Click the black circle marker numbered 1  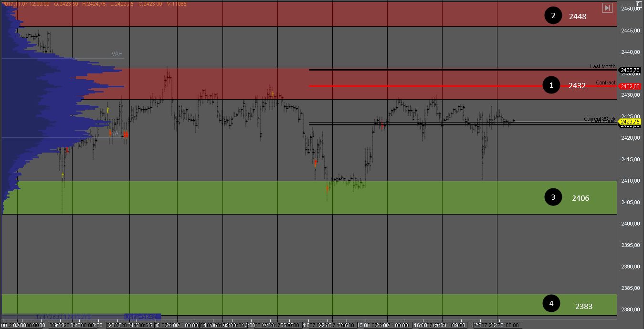tap(551, 85)
